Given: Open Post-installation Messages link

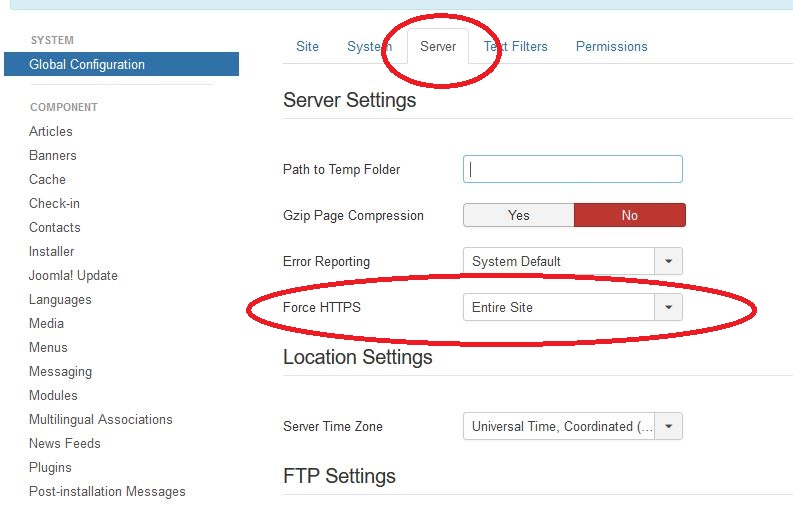Looking at the screenshot, I should [x=107, y=491].
